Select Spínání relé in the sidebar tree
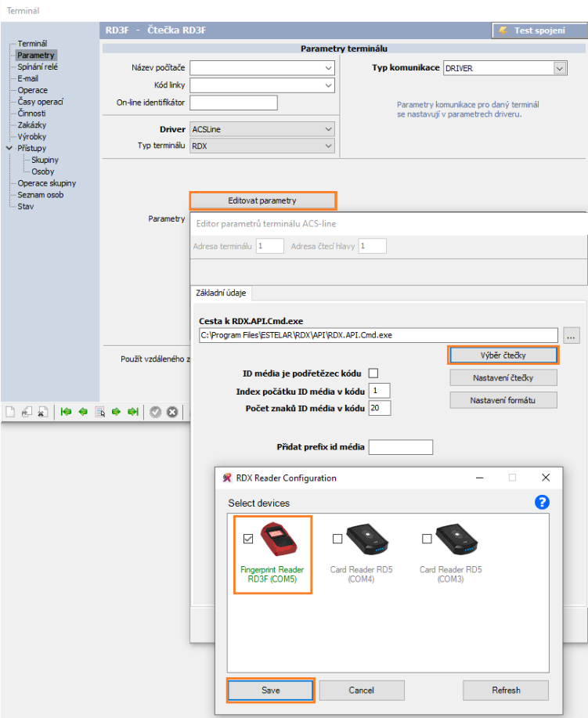 pyautogui.click(x=38, y=67)
